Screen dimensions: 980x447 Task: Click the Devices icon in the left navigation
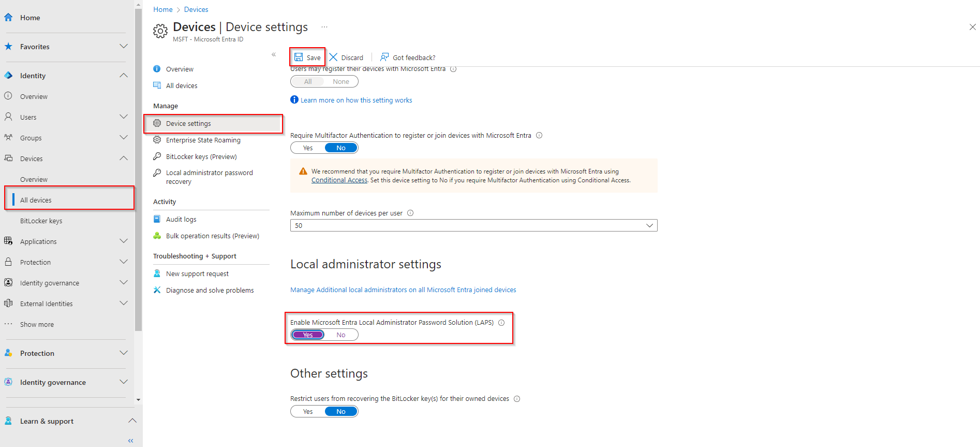[x=8, y=158]
